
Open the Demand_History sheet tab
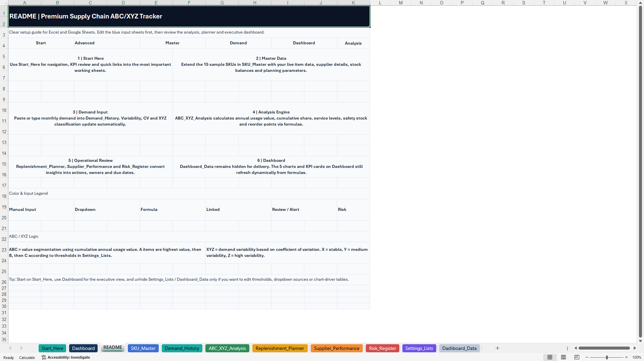(x=182, y=348)
